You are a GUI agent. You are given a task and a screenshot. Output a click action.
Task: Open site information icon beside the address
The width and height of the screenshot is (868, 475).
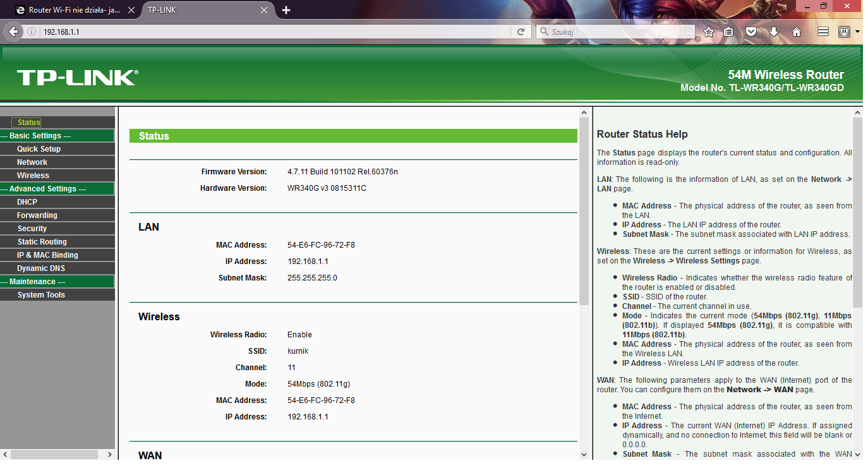32,32
